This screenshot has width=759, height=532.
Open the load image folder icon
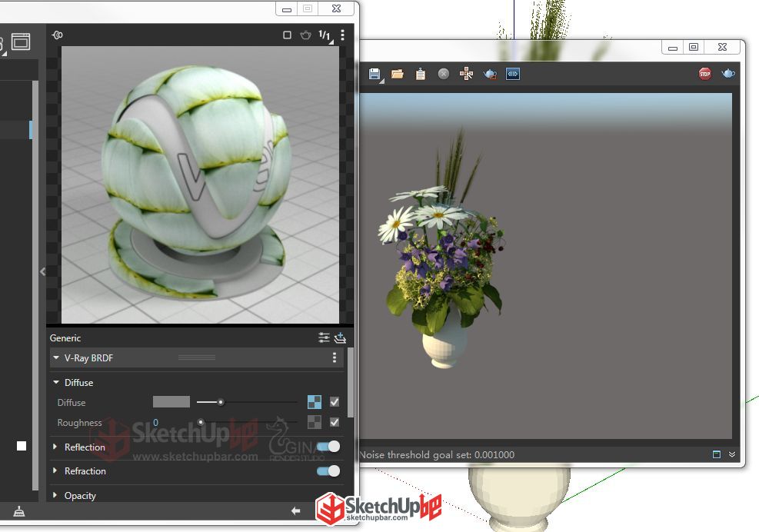tap(398, 74)
